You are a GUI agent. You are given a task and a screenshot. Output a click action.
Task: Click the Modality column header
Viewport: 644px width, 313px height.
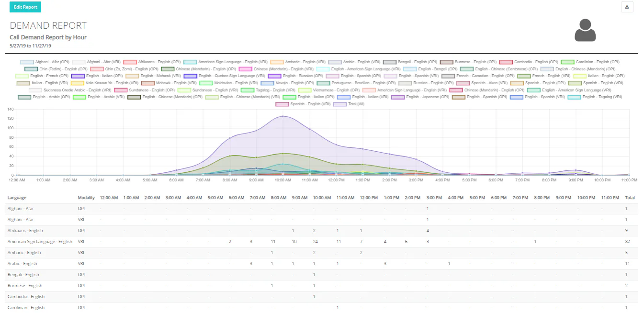[x=87, y=198]
